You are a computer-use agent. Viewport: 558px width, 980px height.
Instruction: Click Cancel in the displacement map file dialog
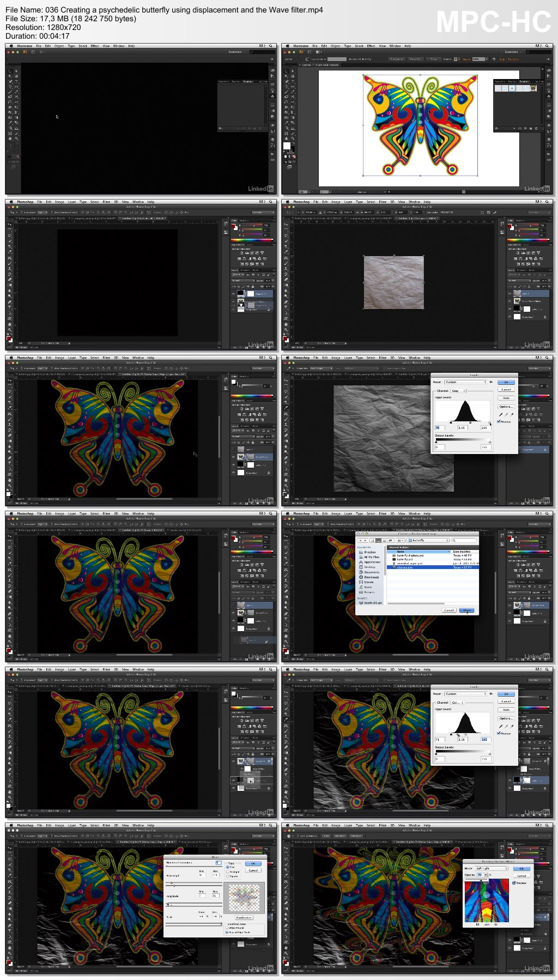449,610
